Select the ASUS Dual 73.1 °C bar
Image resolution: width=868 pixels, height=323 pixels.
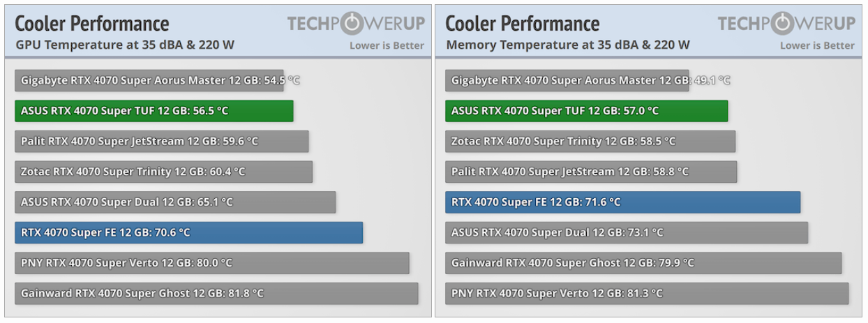click(x=627, y=232)
